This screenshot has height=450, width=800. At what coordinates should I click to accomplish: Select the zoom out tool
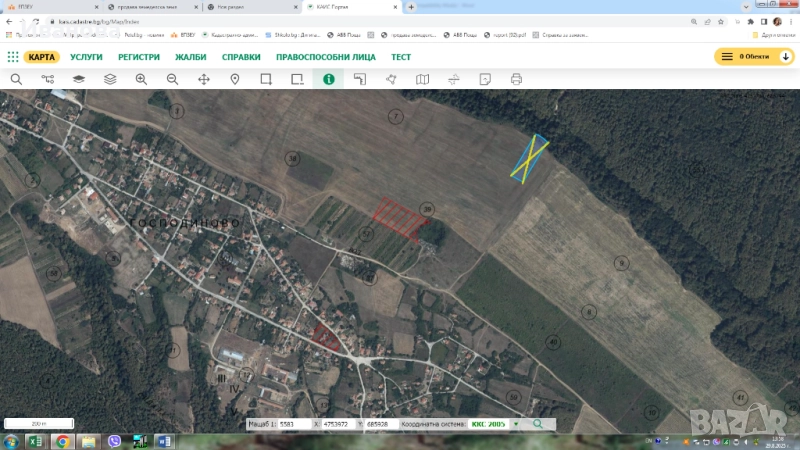(x=172, y=79)
